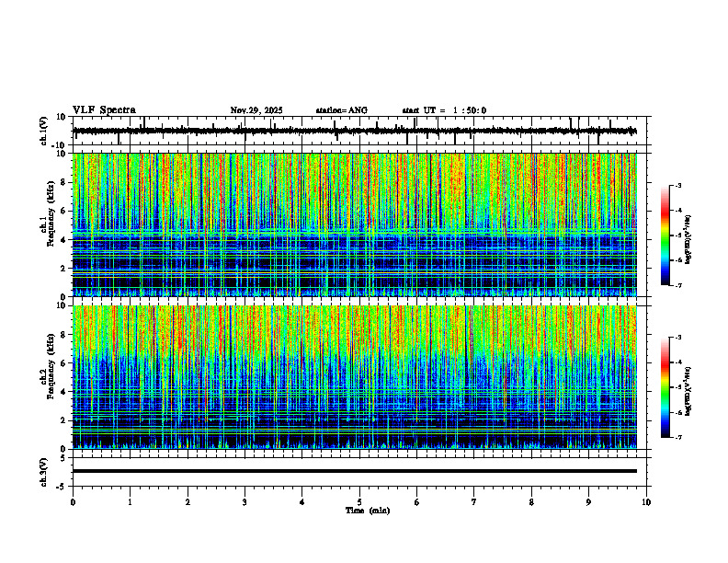
Task: Click the "ch.3(V)" axis label
Action: [x=44, y=473]
